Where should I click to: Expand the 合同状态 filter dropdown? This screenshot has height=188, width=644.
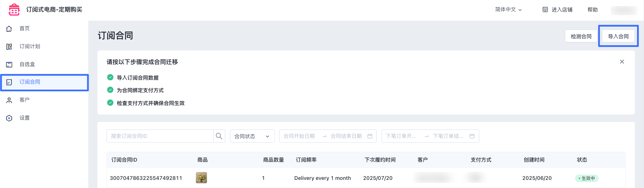point(252,136)
